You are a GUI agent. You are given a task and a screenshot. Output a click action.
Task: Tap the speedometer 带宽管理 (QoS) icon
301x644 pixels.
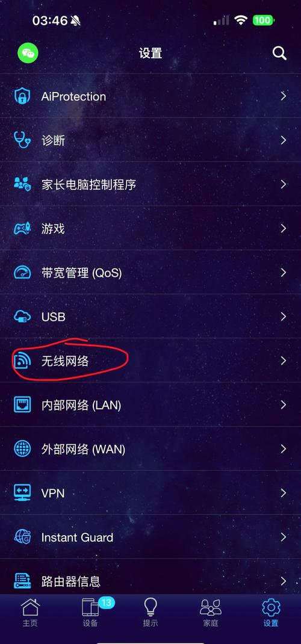click(22, 273)
